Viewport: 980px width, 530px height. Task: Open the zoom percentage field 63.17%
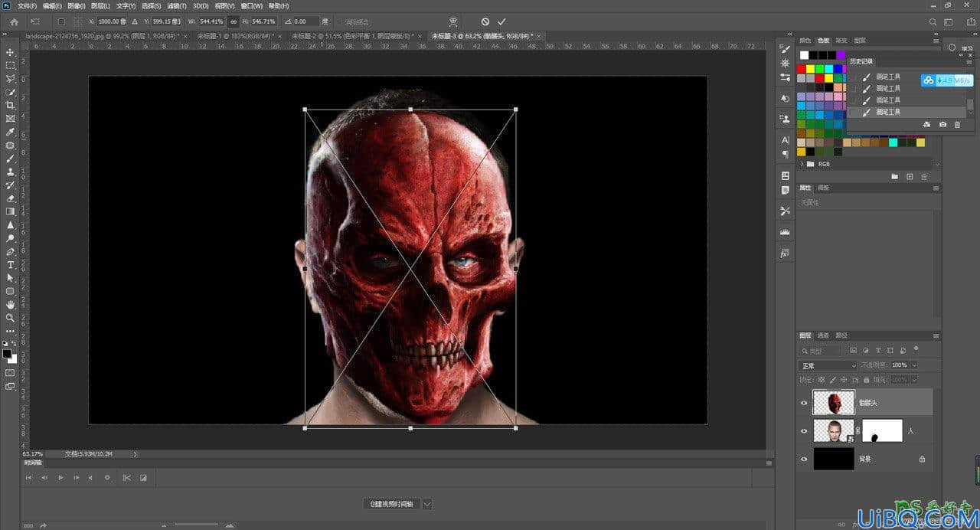click(x=31, y=453)
